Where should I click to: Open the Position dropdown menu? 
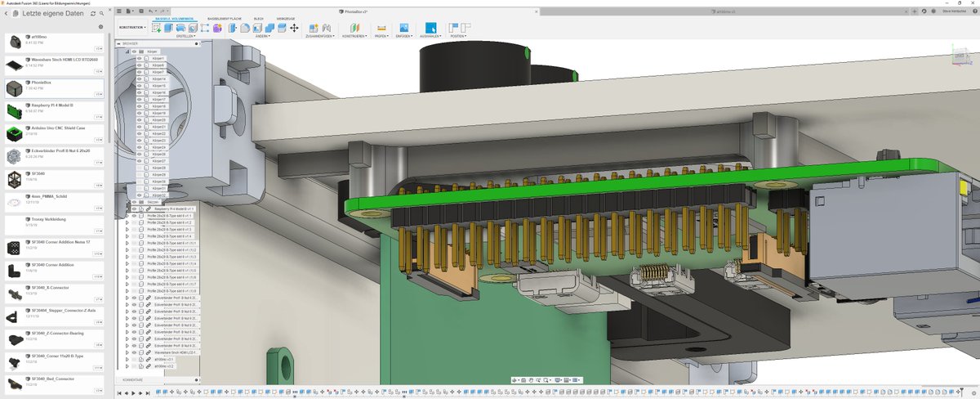click(458, 36)
